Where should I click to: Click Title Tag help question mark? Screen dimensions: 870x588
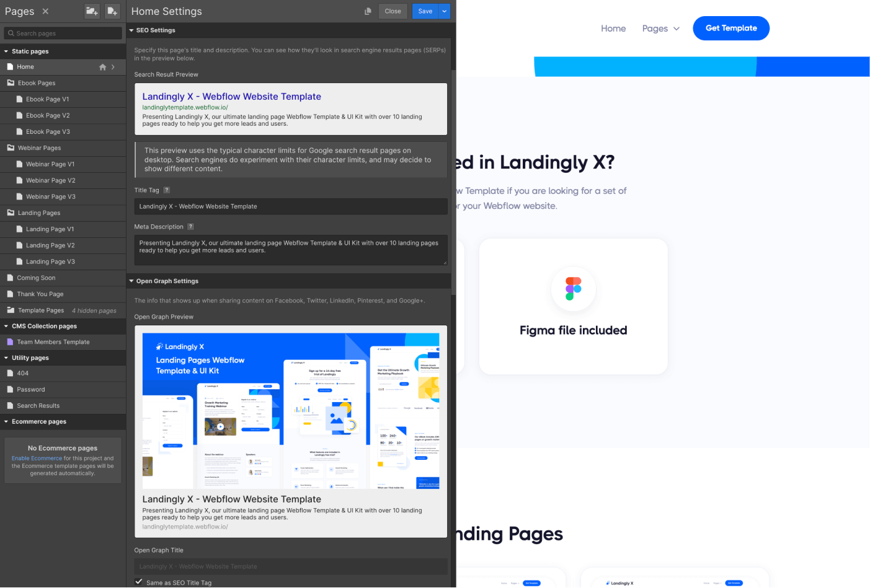[166, 190]
